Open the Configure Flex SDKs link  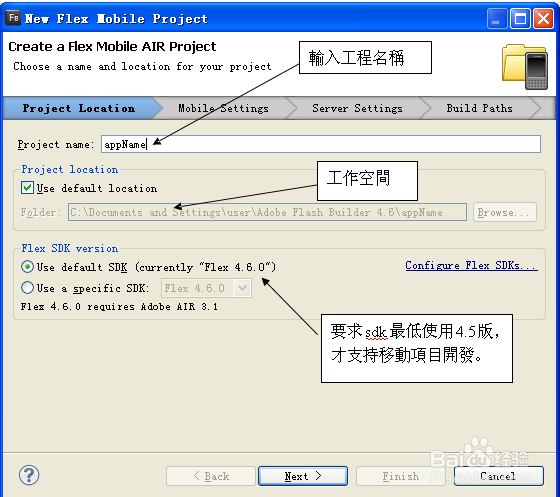(471, 265)
